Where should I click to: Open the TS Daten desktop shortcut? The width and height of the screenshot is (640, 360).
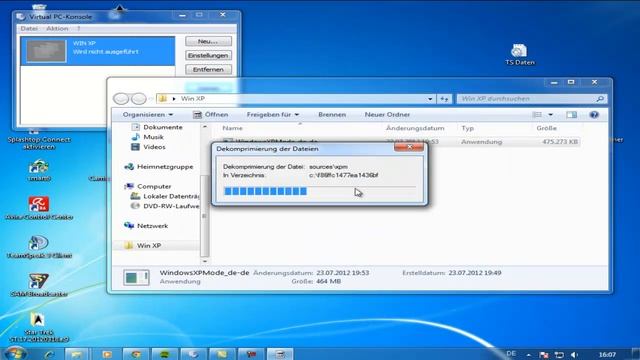point(519,54)
